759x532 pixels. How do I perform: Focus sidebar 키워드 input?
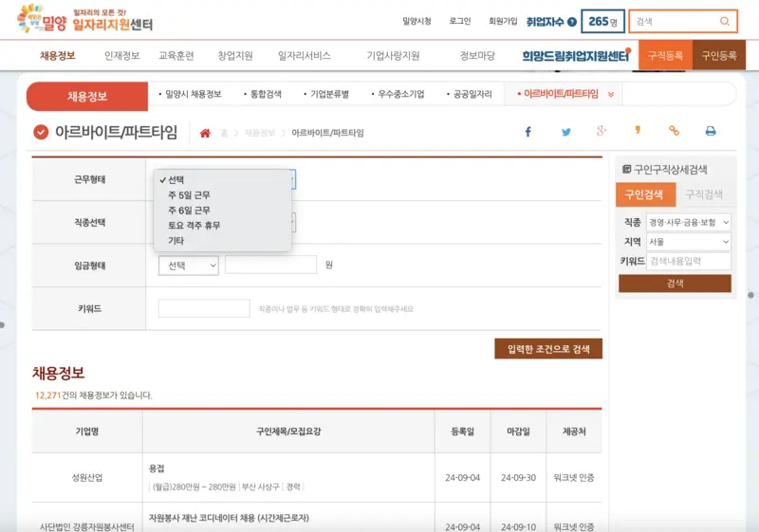[x=689, y=261]
